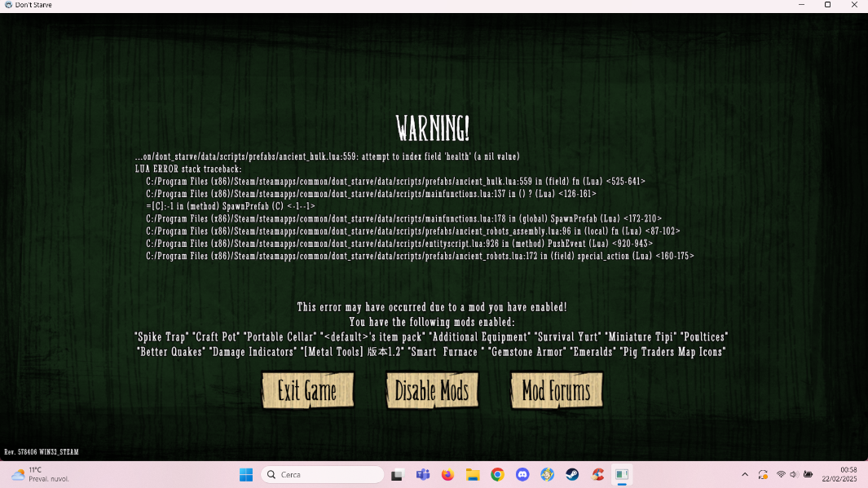Switch to the running Don't Starve window
Screen dimensions: 868x488
click(x=622, y=474)
